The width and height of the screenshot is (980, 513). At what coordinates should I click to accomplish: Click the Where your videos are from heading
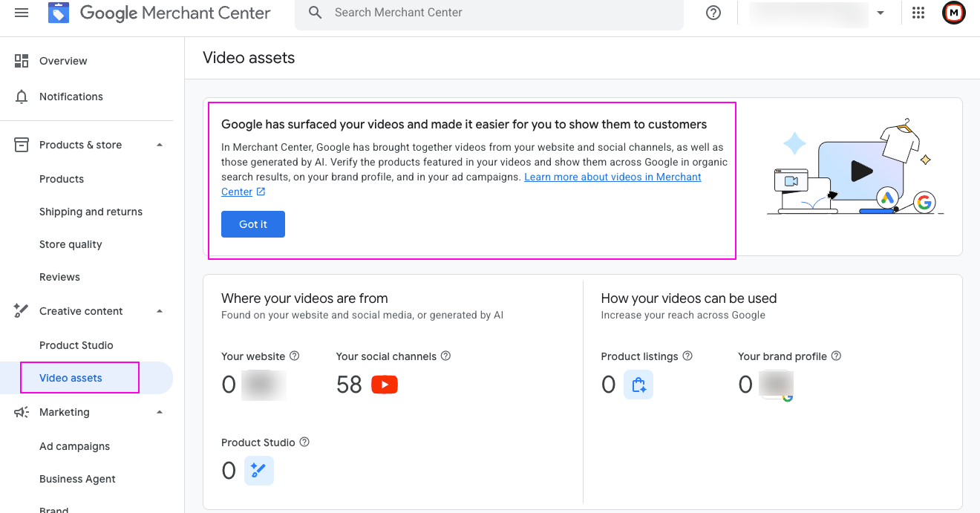(x=304, y=298)
